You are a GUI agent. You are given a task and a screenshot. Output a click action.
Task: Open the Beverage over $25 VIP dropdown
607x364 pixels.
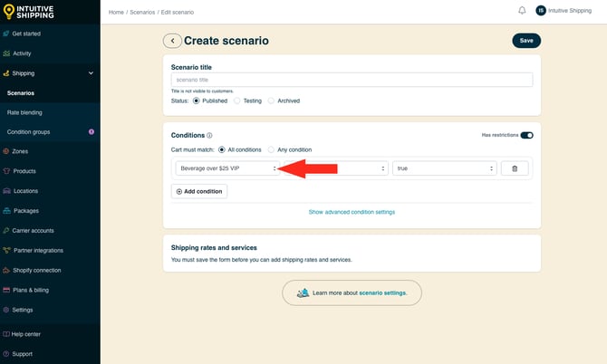pos(227,168)
